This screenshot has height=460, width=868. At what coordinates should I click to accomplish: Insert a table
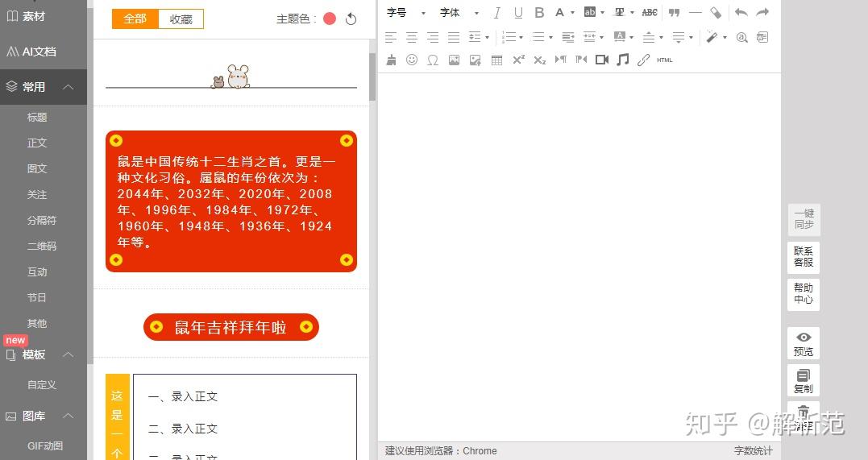coord(496,60)
